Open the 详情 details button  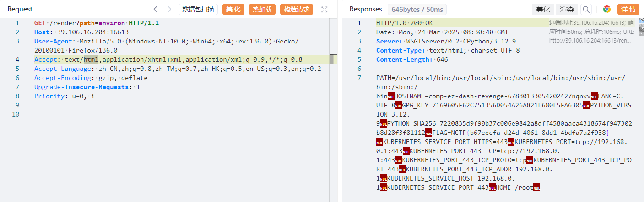tap(628, 9)
